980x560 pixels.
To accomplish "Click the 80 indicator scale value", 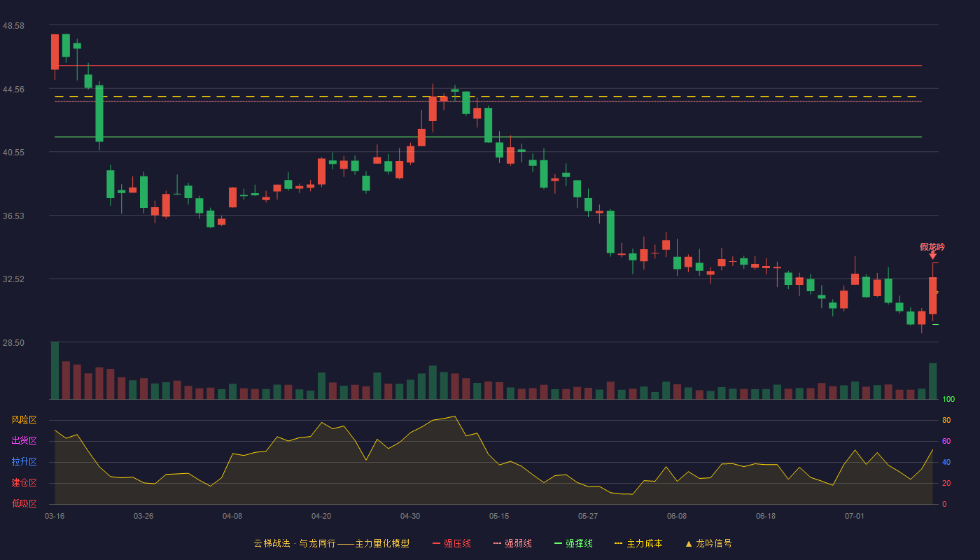I will coord(946,420).
